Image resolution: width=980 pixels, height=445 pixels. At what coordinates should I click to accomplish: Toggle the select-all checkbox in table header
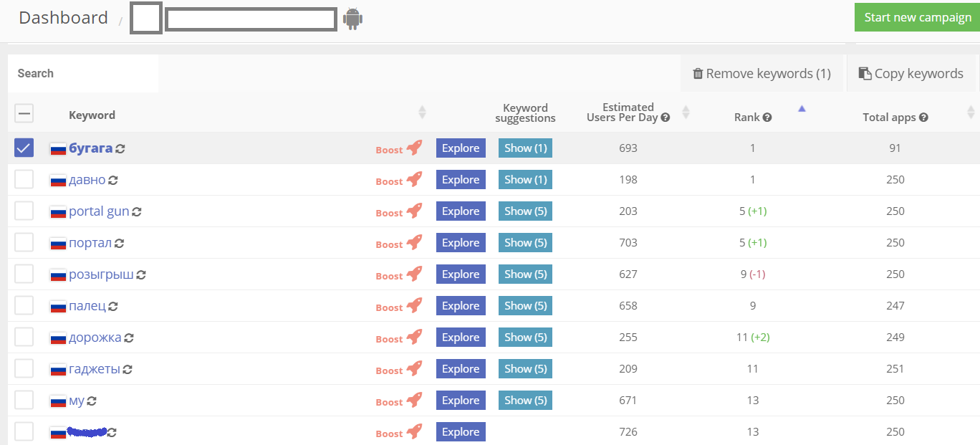(x=24, y=113)
